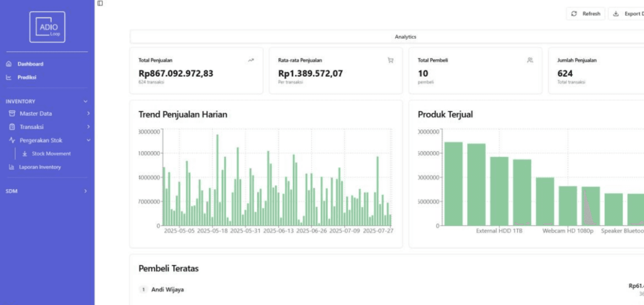Image resolution: width=644 pixels, height=305 pixels.
Task: Collapse the Pergerakan Stok chevron
Action: pyautogui.click(x=88, y=140)
